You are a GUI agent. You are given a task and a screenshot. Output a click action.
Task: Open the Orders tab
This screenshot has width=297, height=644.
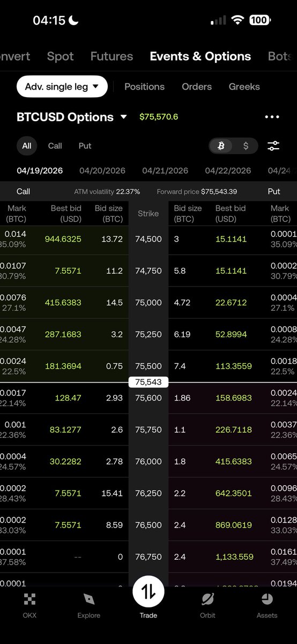[197, 86]
